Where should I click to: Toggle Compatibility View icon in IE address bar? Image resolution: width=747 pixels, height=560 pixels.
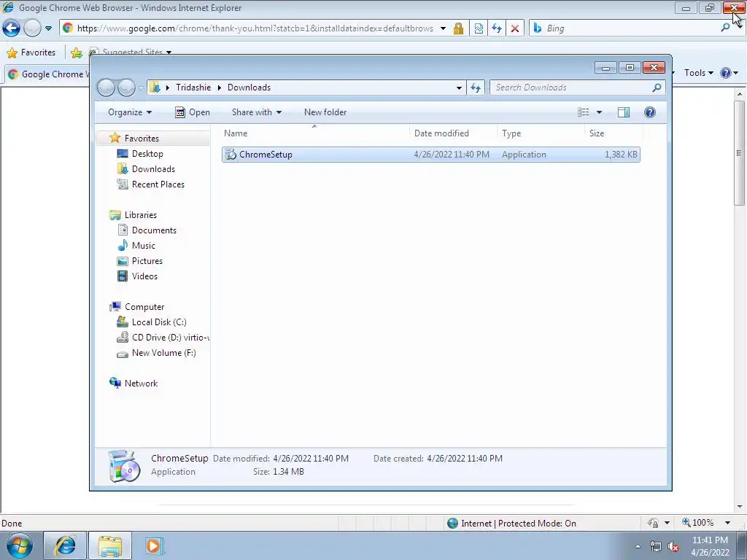click(x=479, y=28)
